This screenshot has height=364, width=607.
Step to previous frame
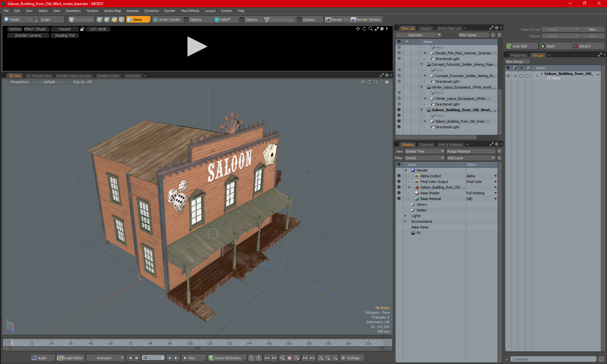137,358
